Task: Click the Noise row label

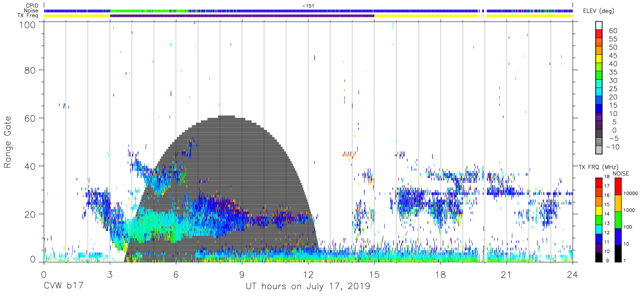Action: tap(31, 10)
